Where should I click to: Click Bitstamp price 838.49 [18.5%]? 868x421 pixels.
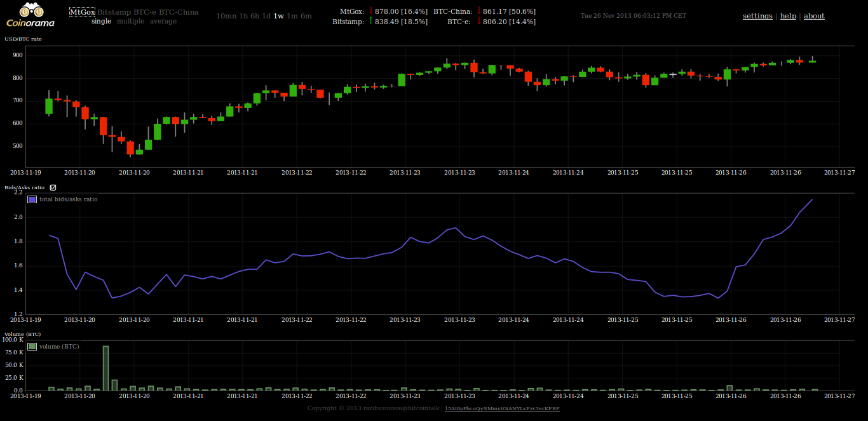coord(401,22)
